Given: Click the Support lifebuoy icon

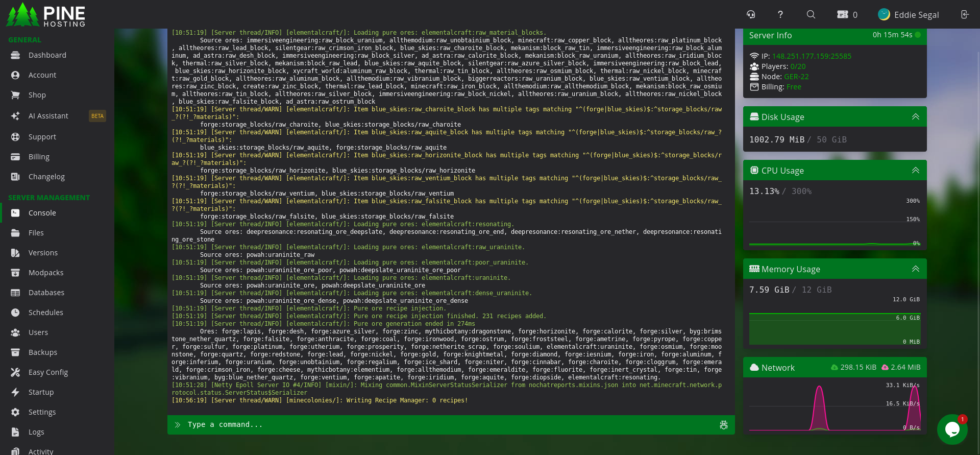Looking at the screenshot, I should tap(15, 137).
